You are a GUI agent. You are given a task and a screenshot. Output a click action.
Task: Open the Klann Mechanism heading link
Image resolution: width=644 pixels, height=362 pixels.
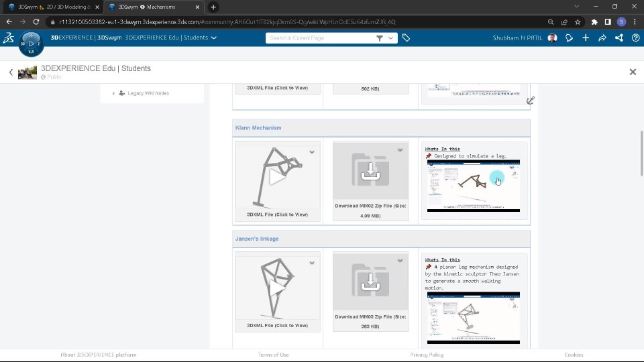[x=258, y=127]
